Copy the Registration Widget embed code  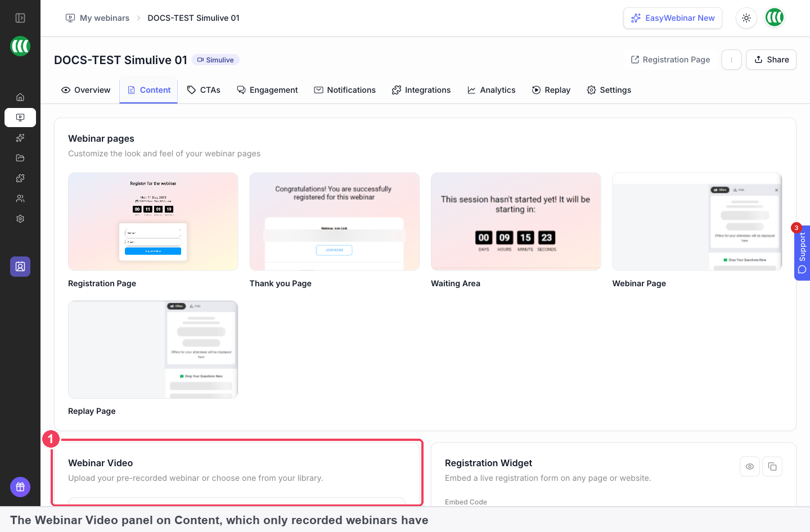pyautogui.click(x=772, y=466)
